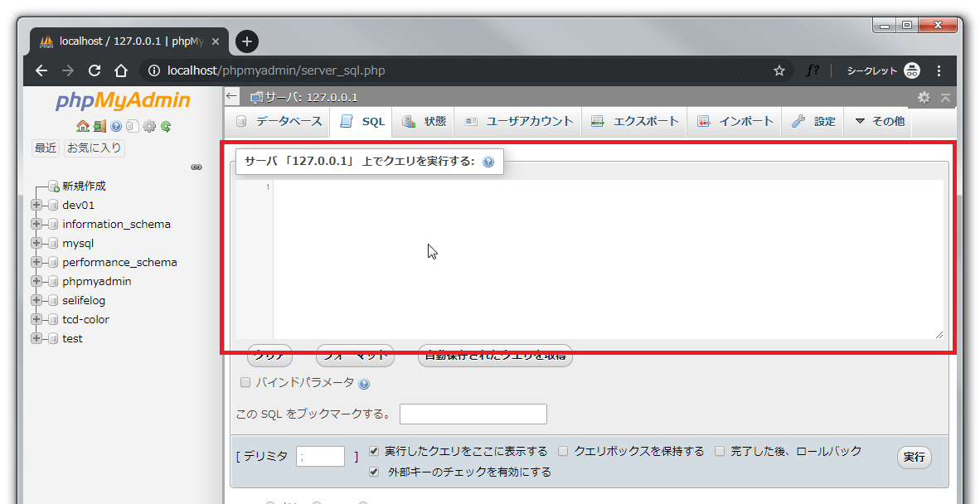Click help icon beside query heading
Screen dimensions: 980x504
488,162
